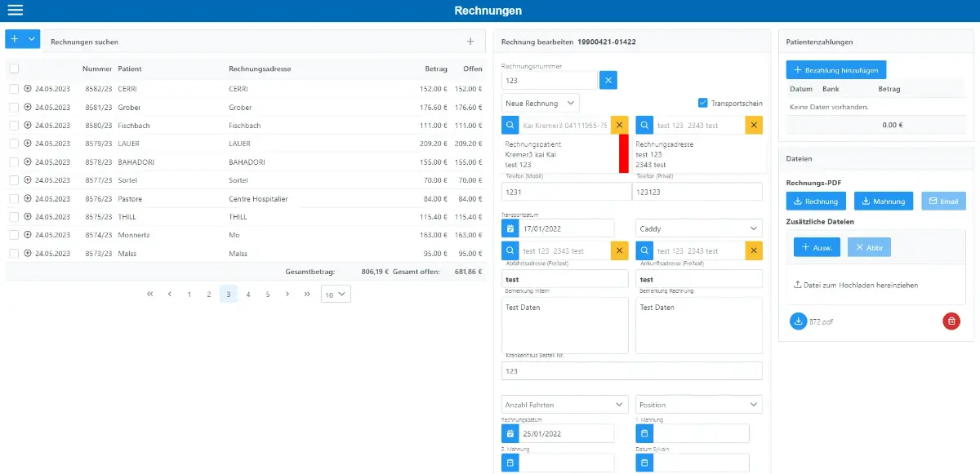Remove the selected patient with the orange X
The image size is (980, 474).
(x=620, y=125)
